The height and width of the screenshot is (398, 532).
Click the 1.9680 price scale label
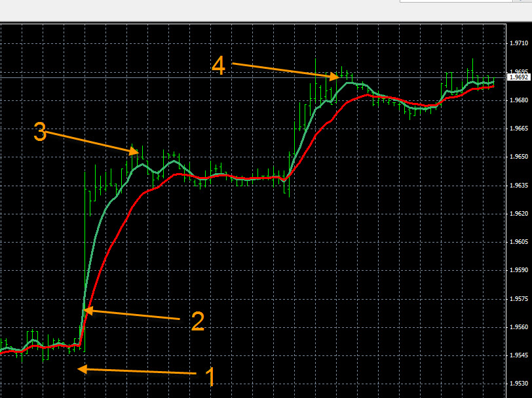[519, 100]
